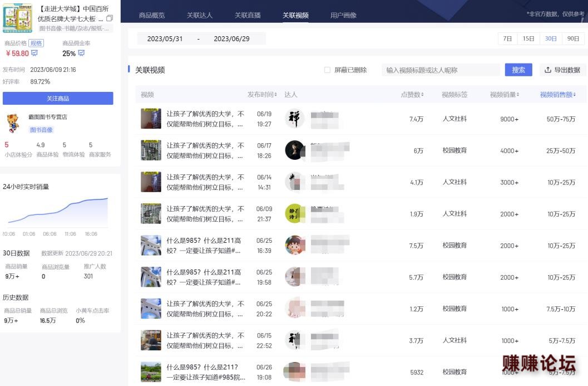Click 16.5万 商品总浏览 value
588x386 pixels.
48,320
